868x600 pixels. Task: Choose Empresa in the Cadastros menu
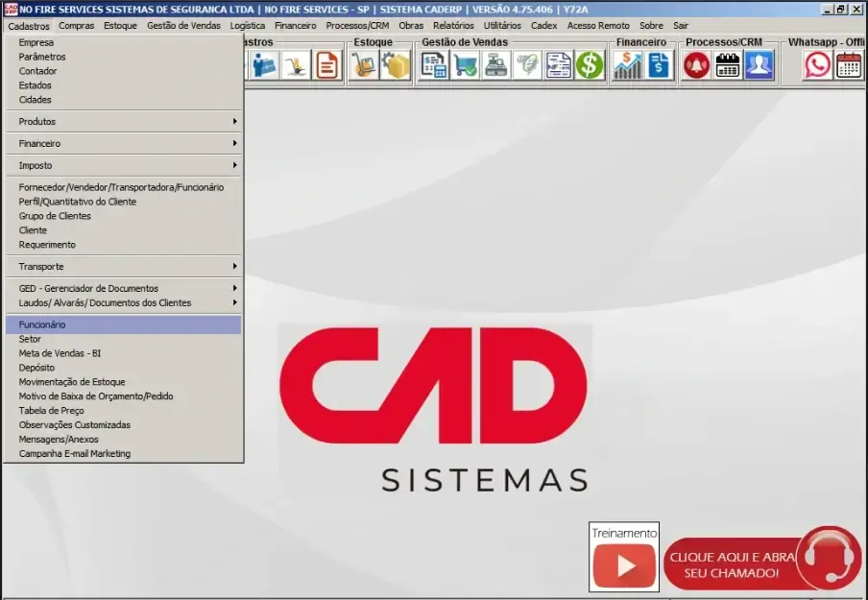[123, 42]
